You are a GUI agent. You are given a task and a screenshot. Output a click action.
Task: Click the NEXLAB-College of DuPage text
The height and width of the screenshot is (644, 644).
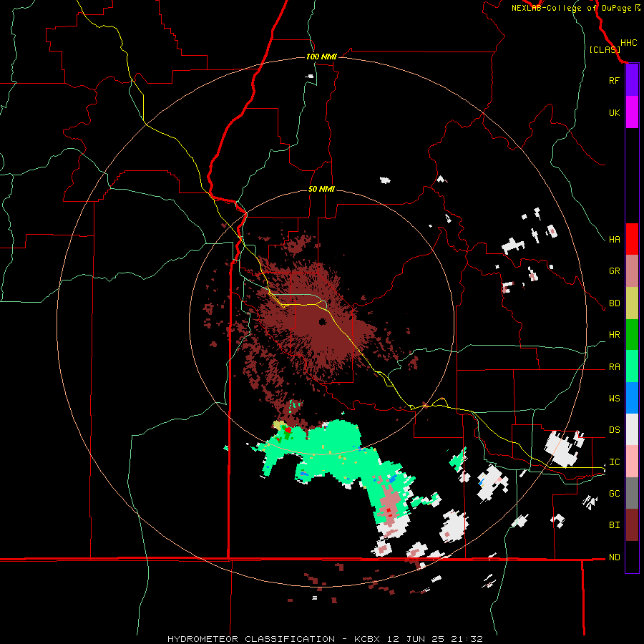tap(571, 8)
